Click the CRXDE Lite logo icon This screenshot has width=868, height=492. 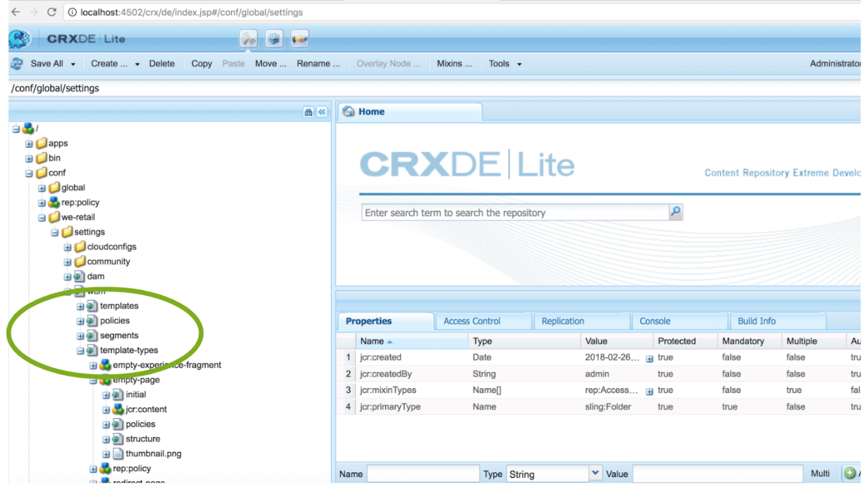(x=20, y=39)
